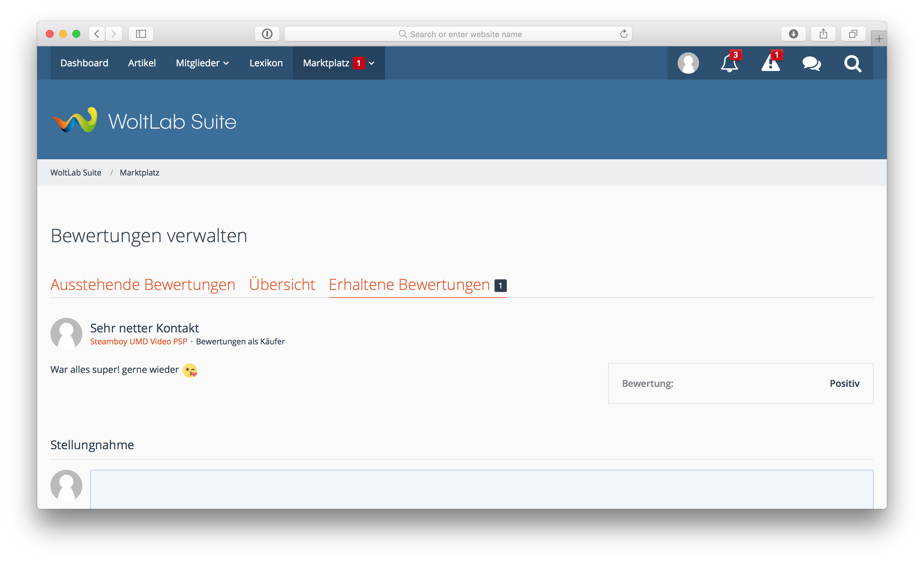Open the user avatar menu in navbar

688,63
